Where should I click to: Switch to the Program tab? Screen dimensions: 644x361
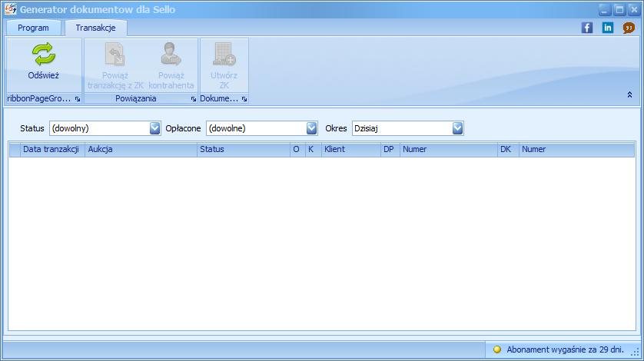point(33,28)
